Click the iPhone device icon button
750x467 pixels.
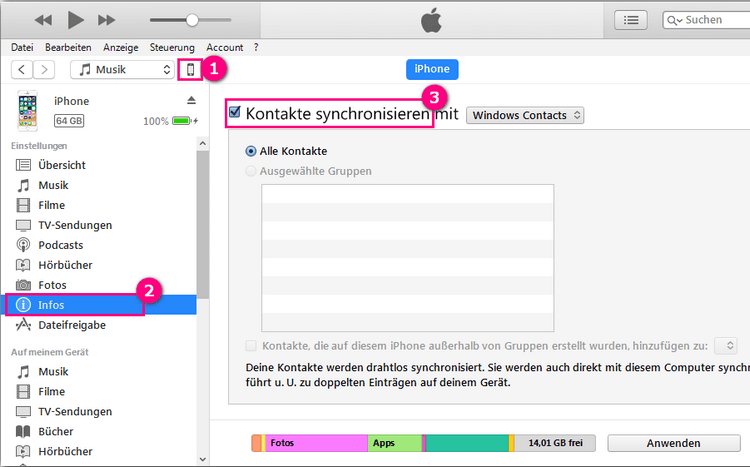[190, 70]
